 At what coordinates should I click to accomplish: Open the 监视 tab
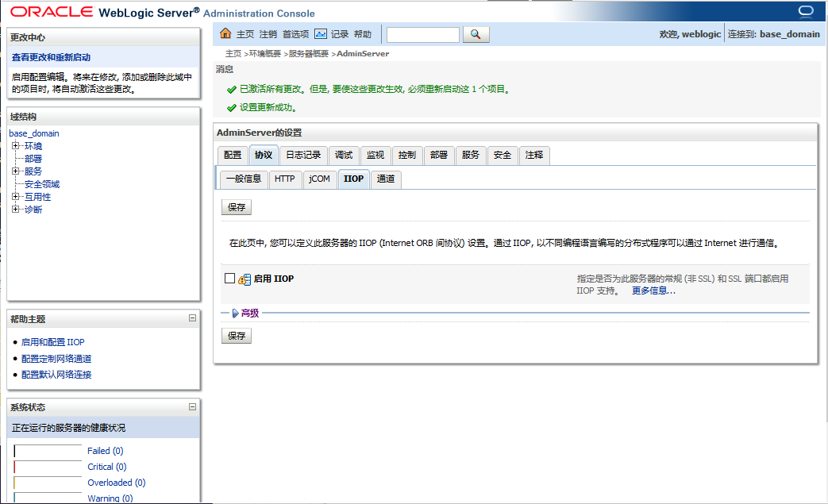(375, 156)
